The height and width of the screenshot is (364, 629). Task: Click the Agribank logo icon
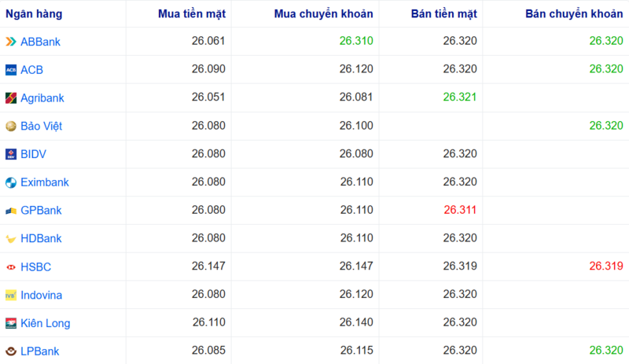tap(11, 98)
